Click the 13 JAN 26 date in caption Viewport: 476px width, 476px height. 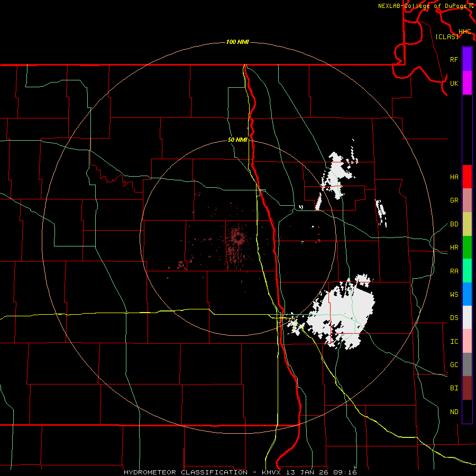tap(307, 472)
